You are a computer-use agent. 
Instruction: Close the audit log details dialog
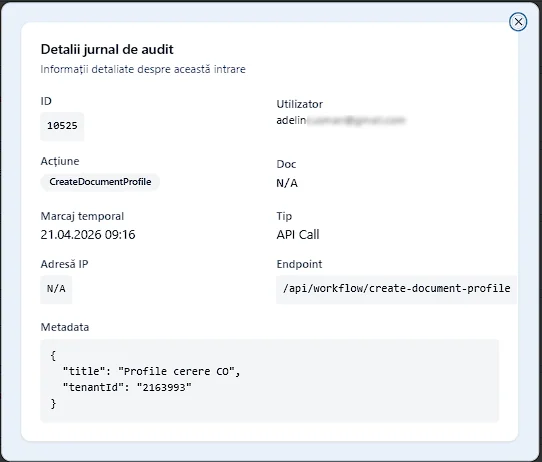[518, 22]
